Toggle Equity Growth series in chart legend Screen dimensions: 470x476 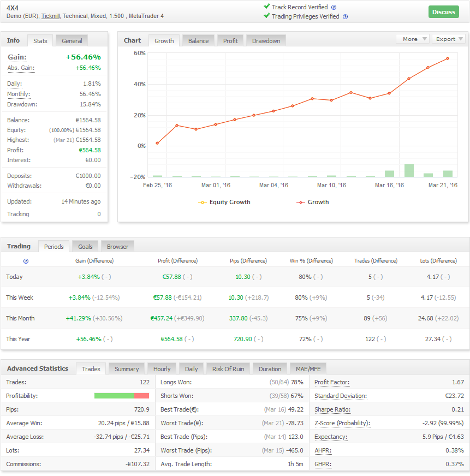point(224,202)
